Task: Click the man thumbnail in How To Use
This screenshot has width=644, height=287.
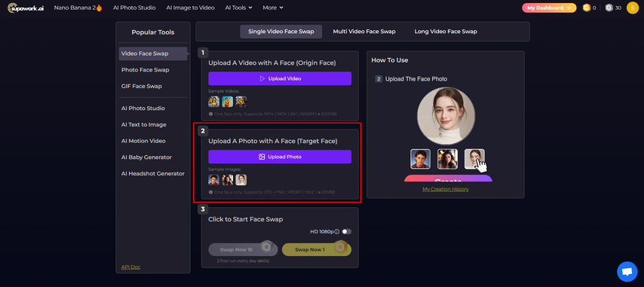Action: (420, 159)
